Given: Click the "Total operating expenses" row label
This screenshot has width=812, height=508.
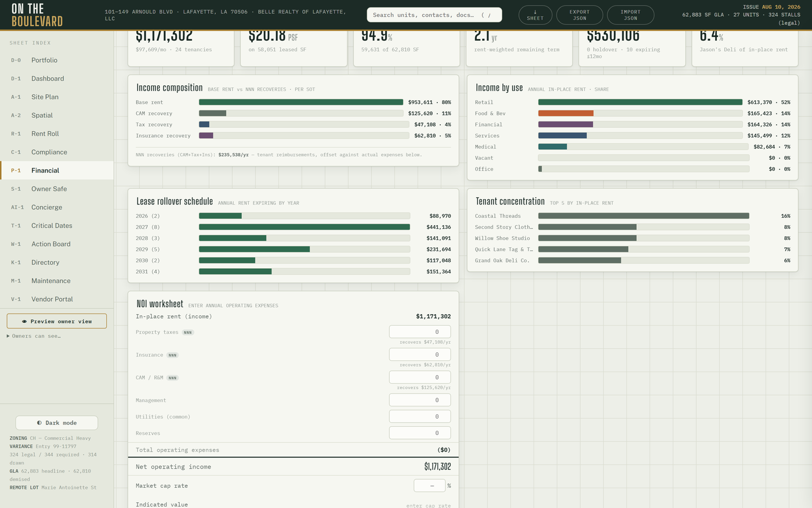Looking at the screenshot, I should point(177,450).
